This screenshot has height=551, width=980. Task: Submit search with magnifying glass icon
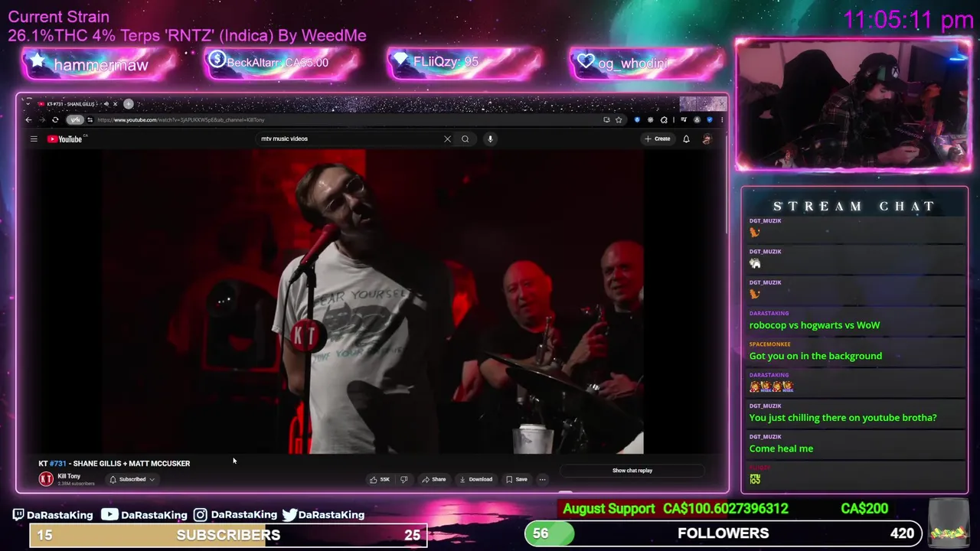pyautogui.click(x=465, y=139)
